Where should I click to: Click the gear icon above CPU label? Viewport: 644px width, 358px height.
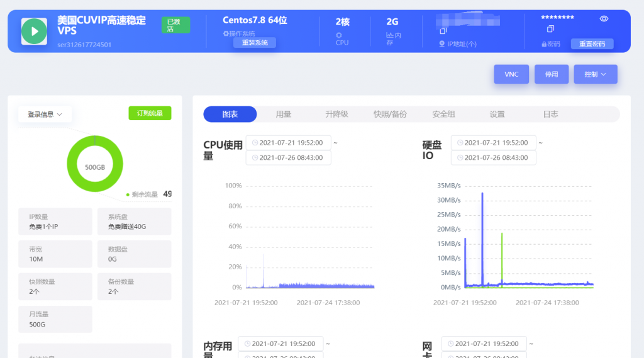tap(339, 35)
